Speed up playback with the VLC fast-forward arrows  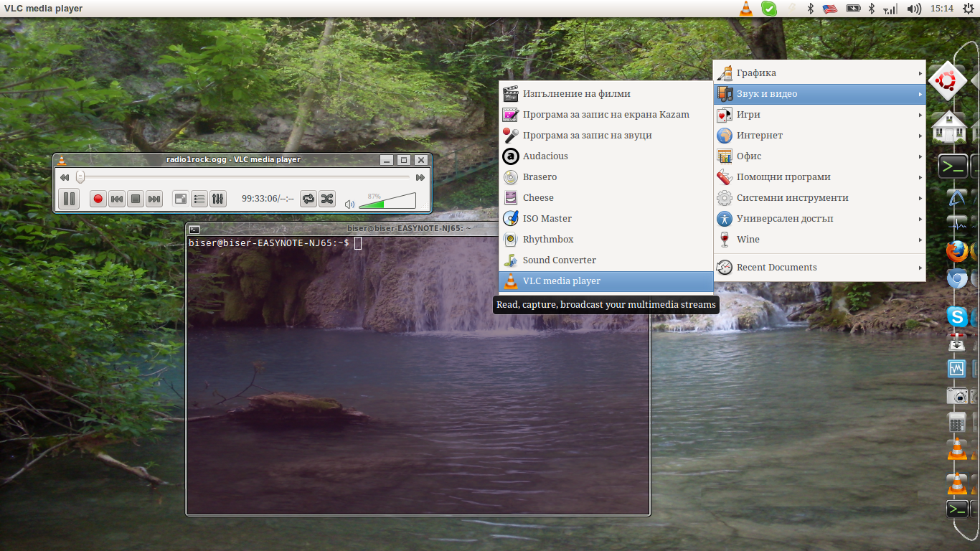click(x=420, y=177)
